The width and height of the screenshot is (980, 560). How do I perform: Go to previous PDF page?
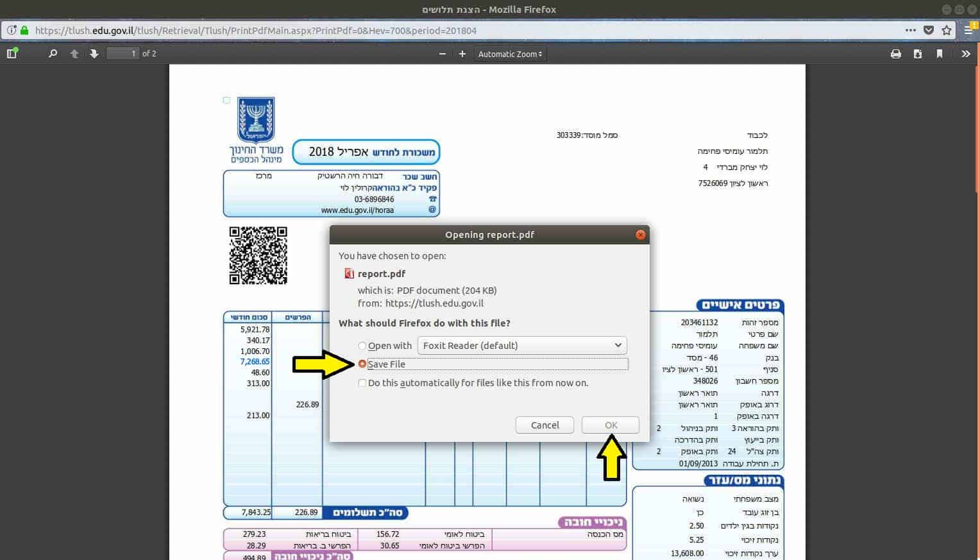pos(74,54)
